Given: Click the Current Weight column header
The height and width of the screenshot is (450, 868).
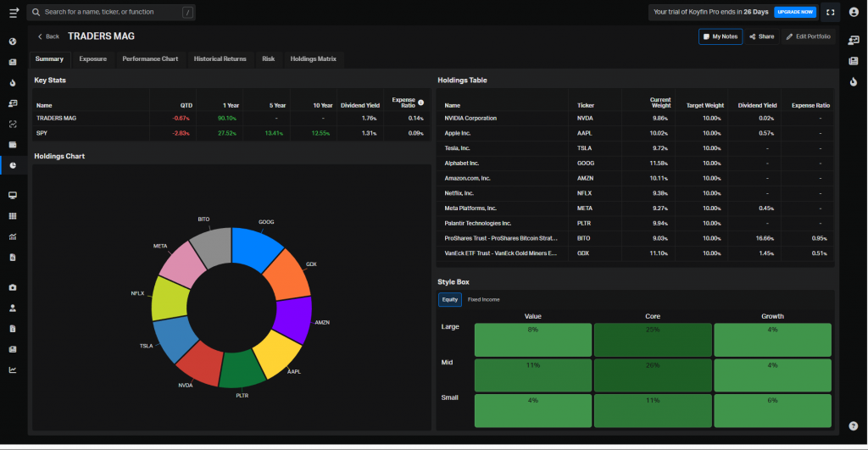Looking at the screenshot, I should point(660,103).
